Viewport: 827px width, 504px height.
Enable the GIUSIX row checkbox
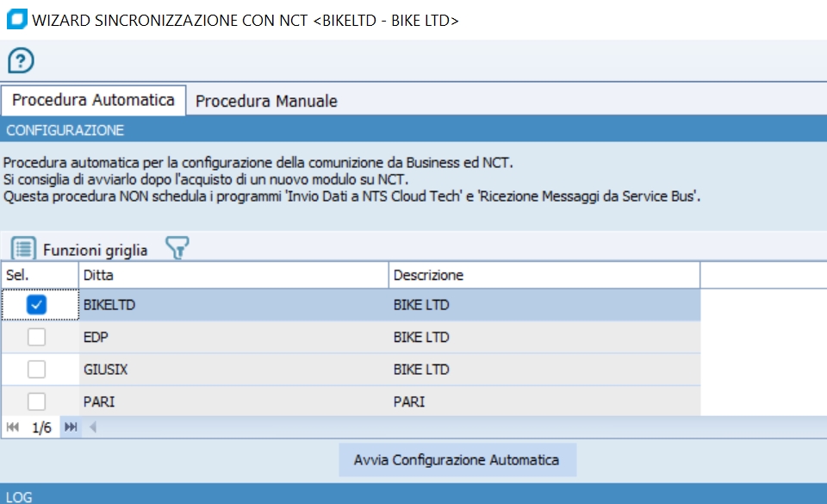(36, 370)
